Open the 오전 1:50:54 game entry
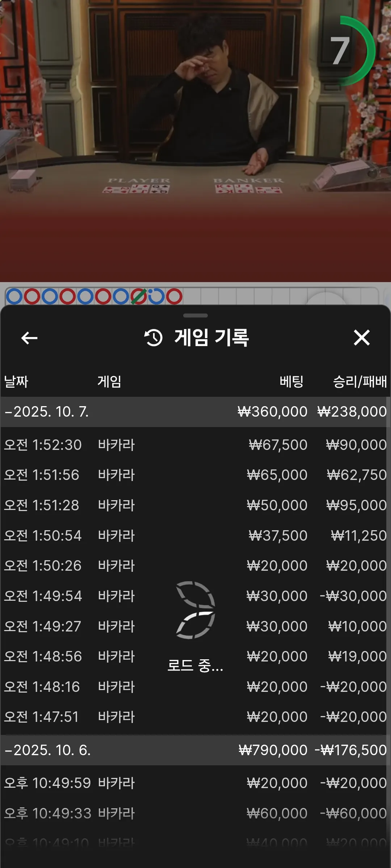Viewport: 391px width, 868px height. (x=195, y=536)
